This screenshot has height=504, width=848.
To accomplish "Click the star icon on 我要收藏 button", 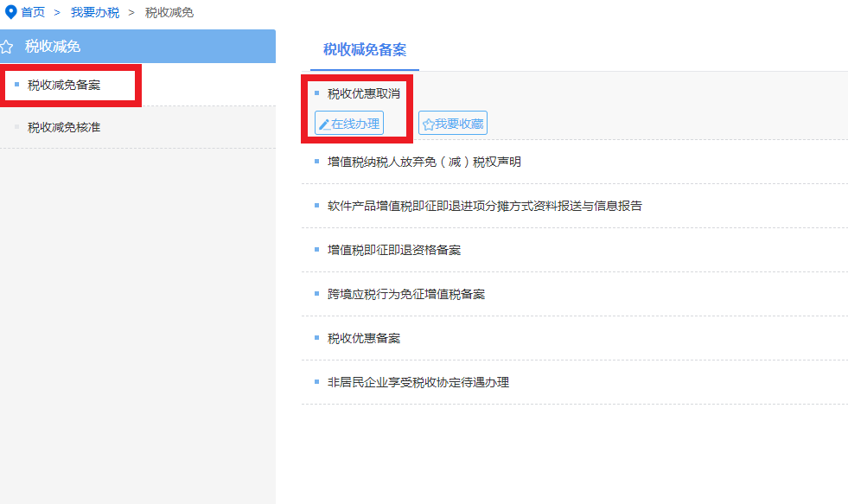I will [x=429, y=124].
